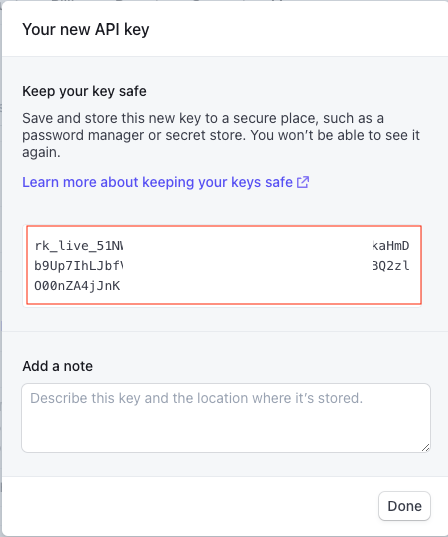This screenshot has height=537, width=448.
Task: Click the 'rk_live_51N' start of the key
Action: [x=78, y=246]
